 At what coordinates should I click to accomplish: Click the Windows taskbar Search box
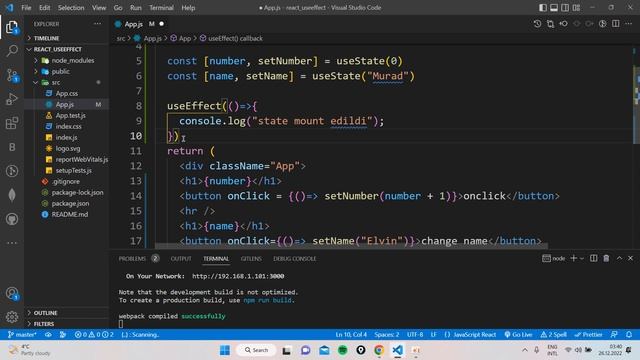pos(257,350)
